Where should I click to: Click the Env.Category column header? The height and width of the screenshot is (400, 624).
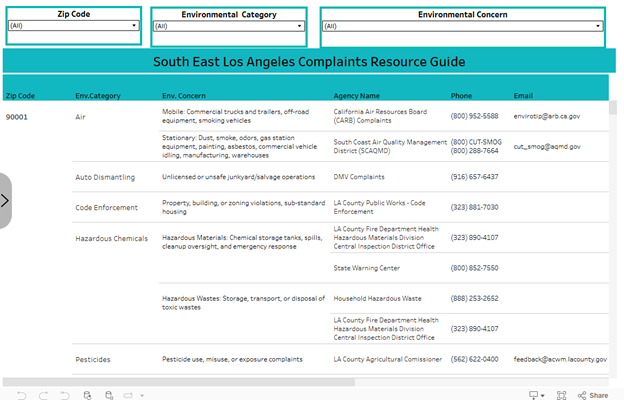(x=98, y=96)
